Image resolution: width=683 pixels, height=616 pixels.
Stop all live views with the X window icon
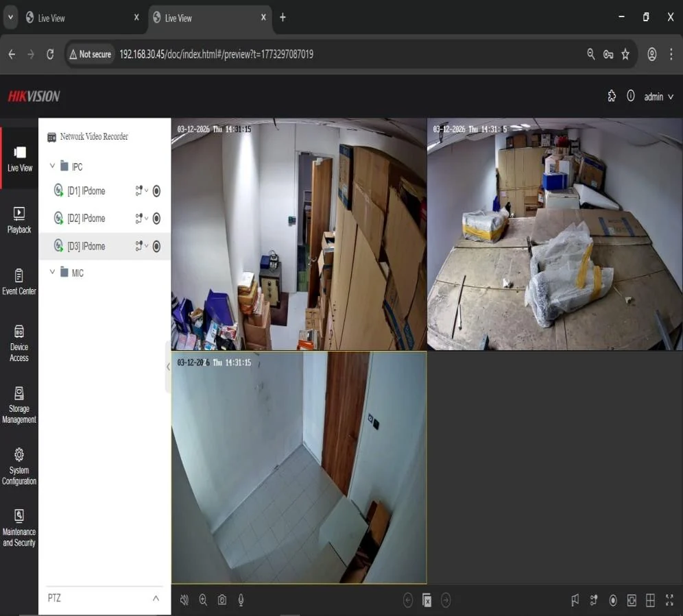click(x=427, y=600)
